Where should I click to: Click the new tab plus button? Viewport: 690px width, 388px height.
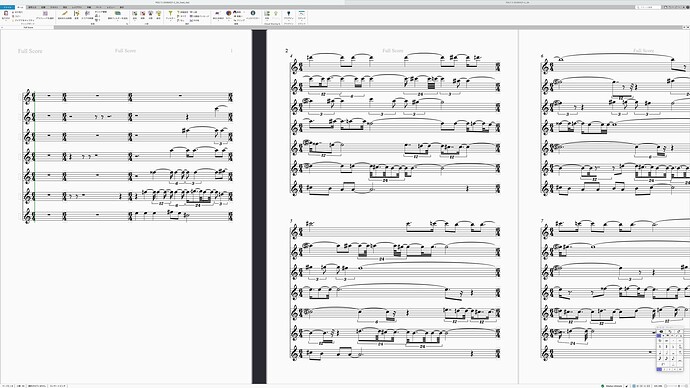[684, 27]
